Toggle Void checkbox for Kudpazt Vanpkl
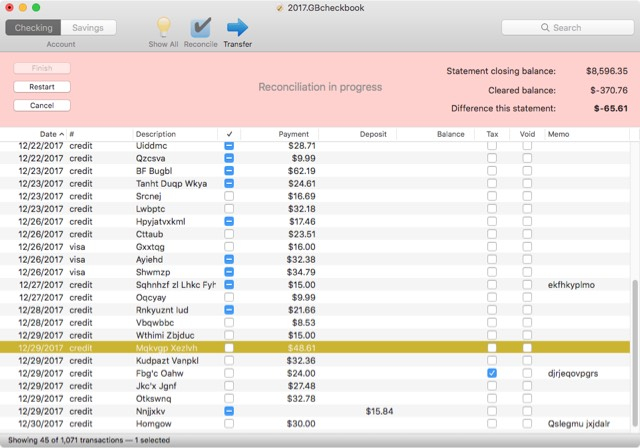This screenshot has width=640, height=448. [527, 361]
